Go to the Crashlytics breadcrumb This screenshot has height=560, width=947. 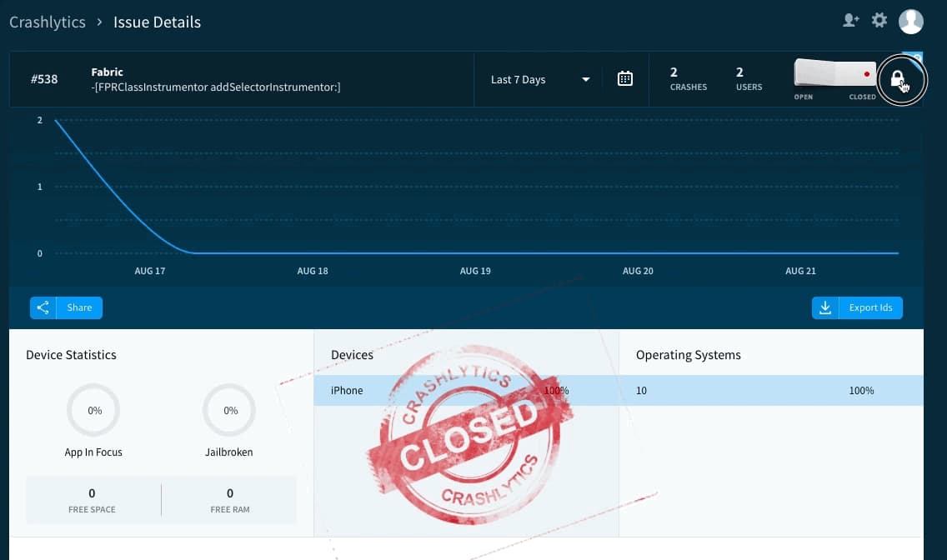click(x=48, y=22)
